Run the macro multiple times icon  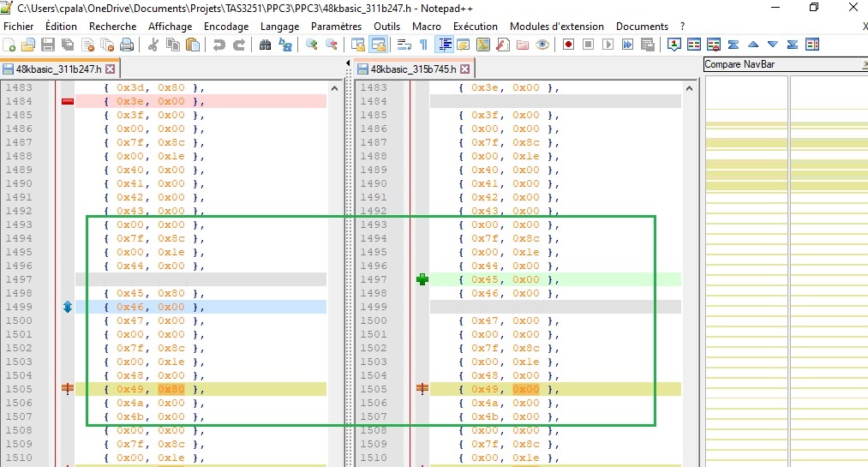[628, 45]
